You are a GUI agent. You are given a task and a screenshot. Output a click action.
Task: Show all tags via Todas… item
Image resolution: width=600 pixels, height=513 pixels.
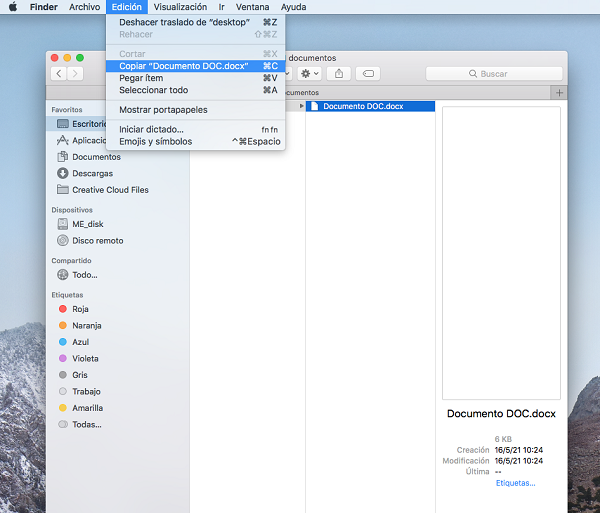86,424
